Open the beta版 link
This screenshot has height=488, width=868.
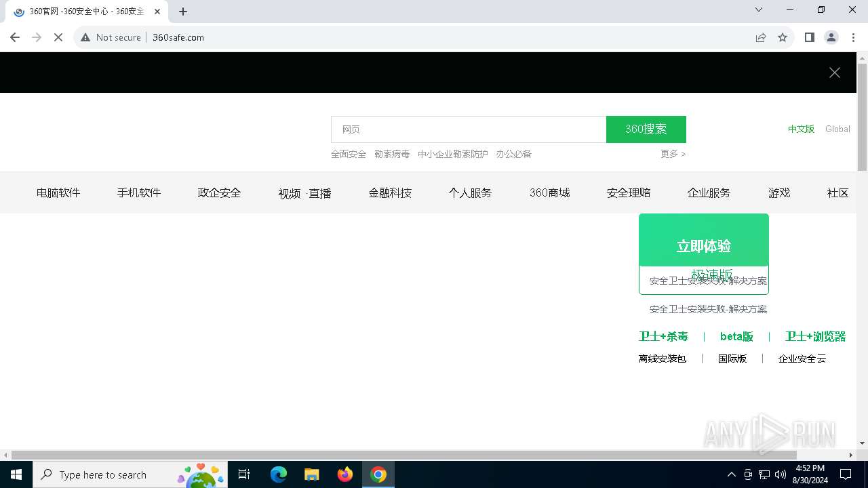736,336
